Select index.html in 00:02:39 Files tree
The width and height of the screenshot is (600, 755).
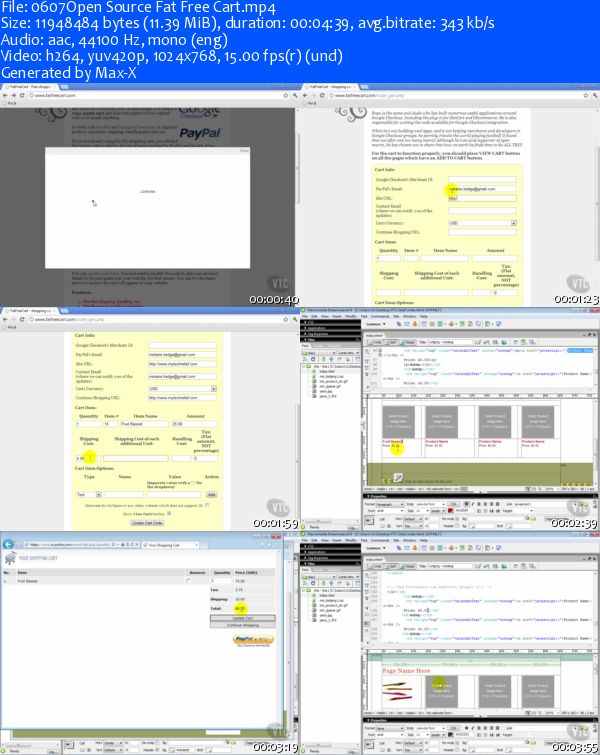coord(327,371)
